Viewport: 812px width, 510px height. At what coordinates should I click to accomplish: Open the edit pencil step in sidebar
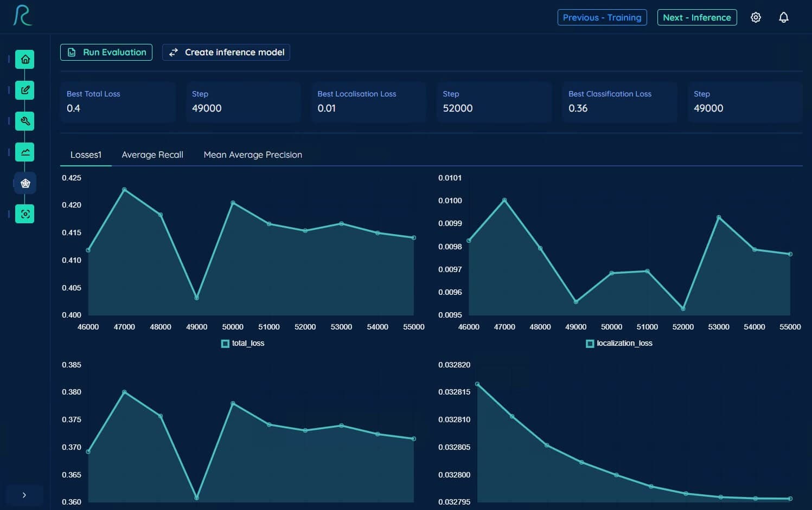click(25, 90)
